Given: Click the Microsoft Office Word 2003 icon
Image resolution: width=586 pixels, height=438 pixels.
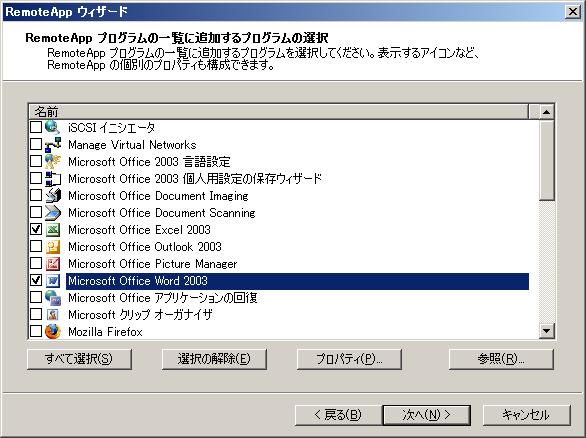Looking at the screenshot, I should [x=52, y=281].
